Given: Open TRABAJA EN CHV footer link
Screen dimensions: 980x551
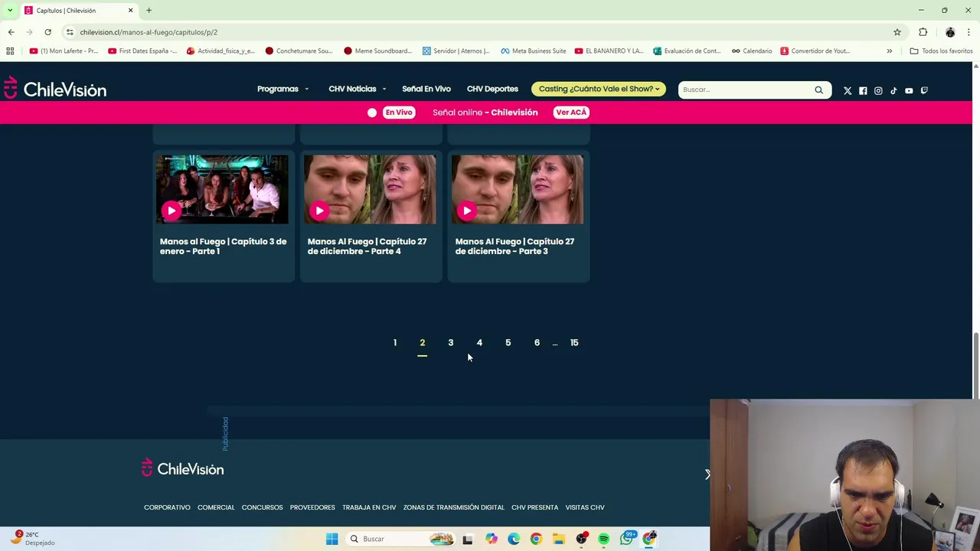Looking at the screenshot, I should 369,507.
